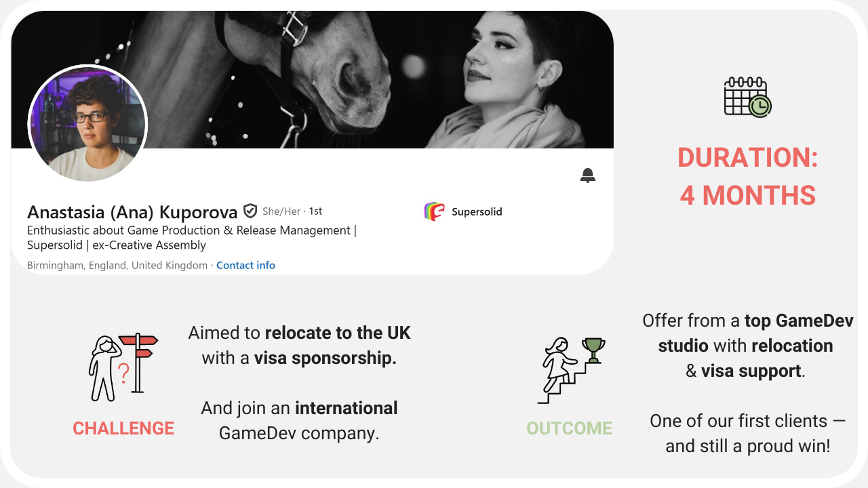Click the Game Production headline text
868x488 pixels.
[x=191, y=238]
